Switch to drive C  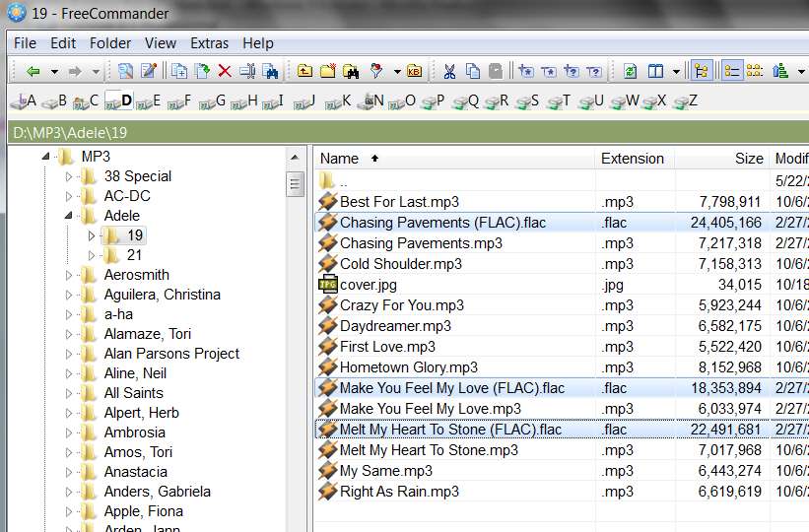[x=85, y=100]
